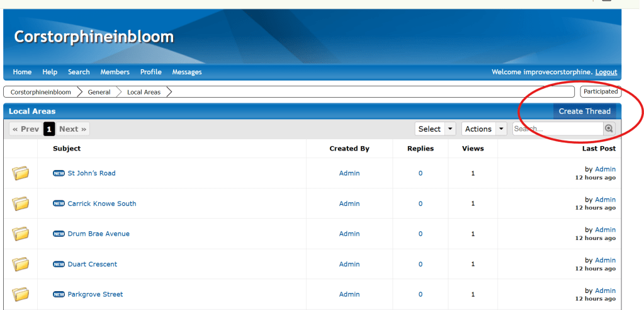Open the Profile menu item

[150, 72]
